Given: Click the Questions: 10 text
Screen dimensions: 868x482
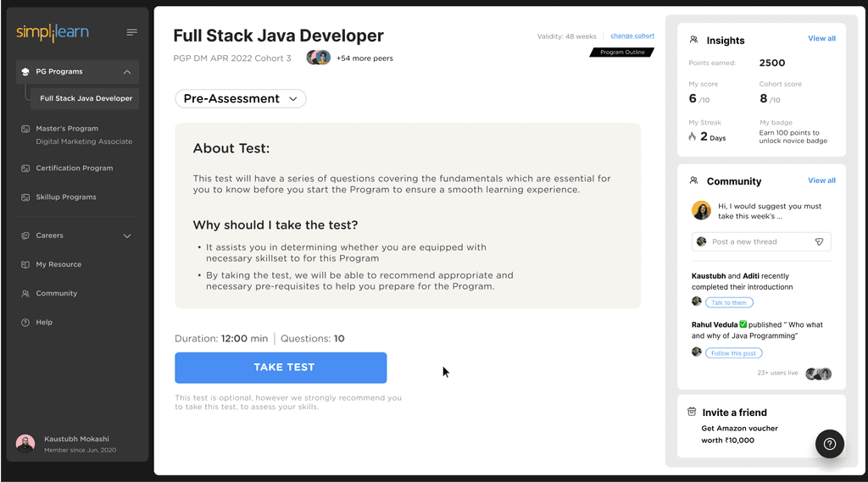Looking at the screenshot, I should 312,339.
